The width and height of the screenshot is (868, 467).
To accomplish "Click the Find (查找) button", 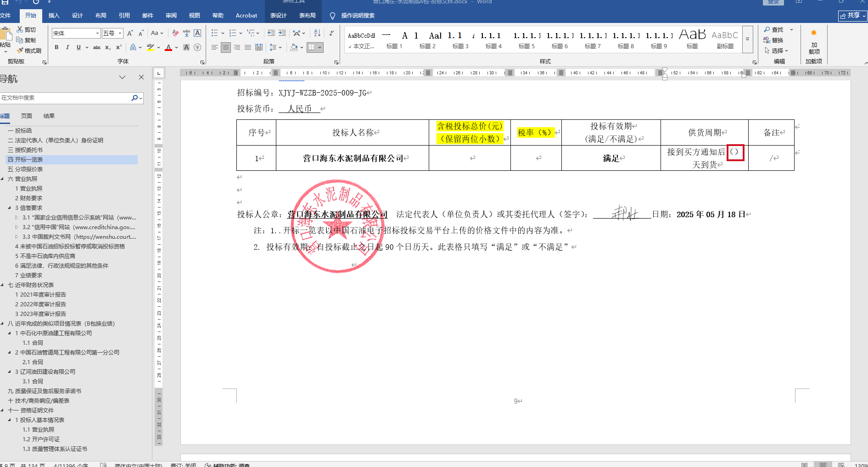I will [773, 29].
